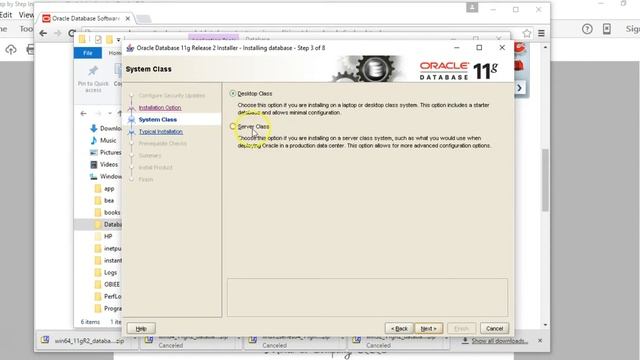Close the Oracle Database Software tab
This screenshot has width=640, height=360.
coord(128,19)
